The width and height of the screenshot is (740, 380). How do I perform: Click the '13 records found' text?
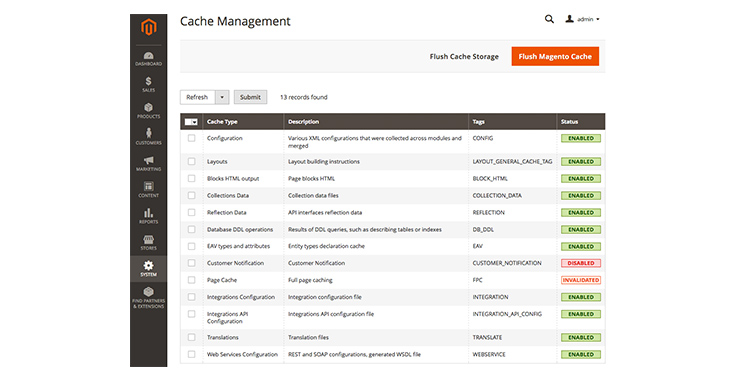point(303,97)
